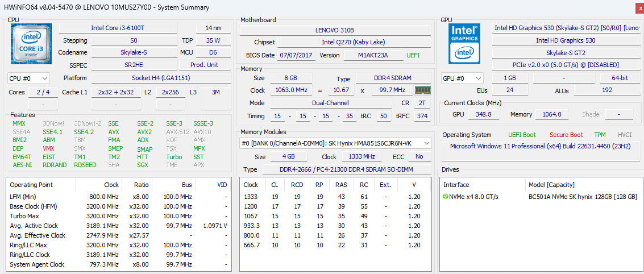Click the green UEFI label next to BIOS version
644x274 pixels.
[413, 55]
